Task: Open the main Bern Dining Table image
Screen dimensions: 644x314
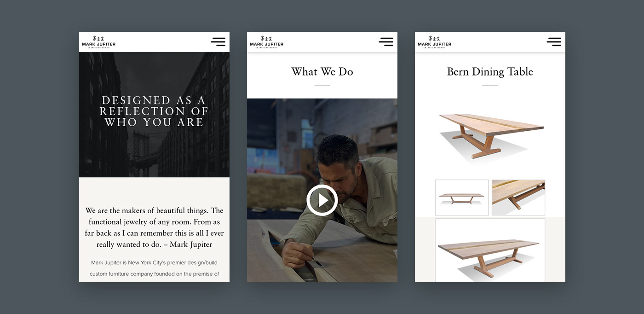Action: (x=491, y=136)
